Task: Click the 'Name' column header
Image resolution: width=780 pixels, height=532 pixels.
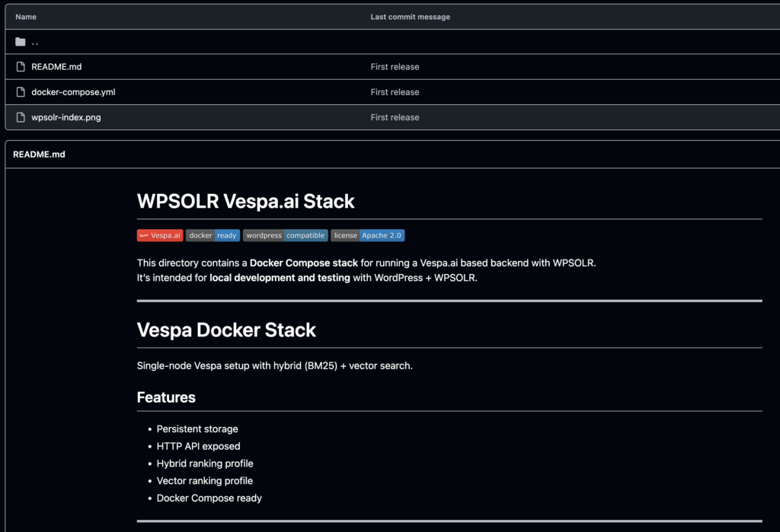Action: (26, 17)
